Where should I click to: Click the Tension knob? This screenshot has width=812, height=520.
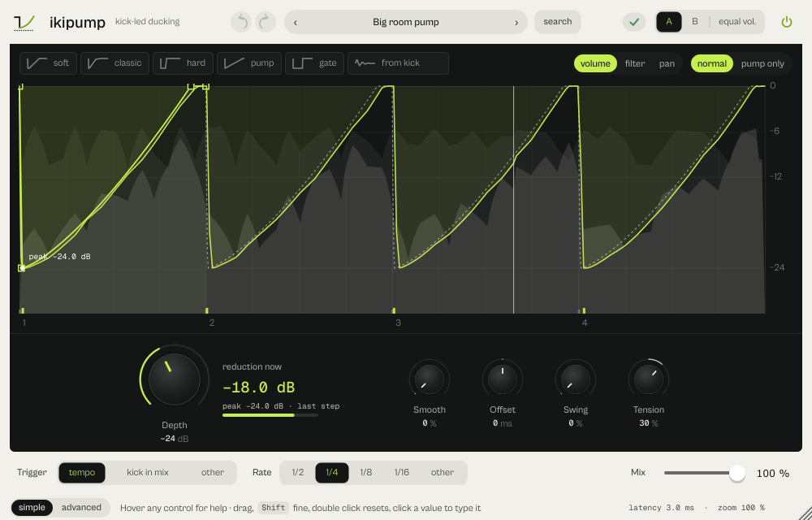[648, 379]
